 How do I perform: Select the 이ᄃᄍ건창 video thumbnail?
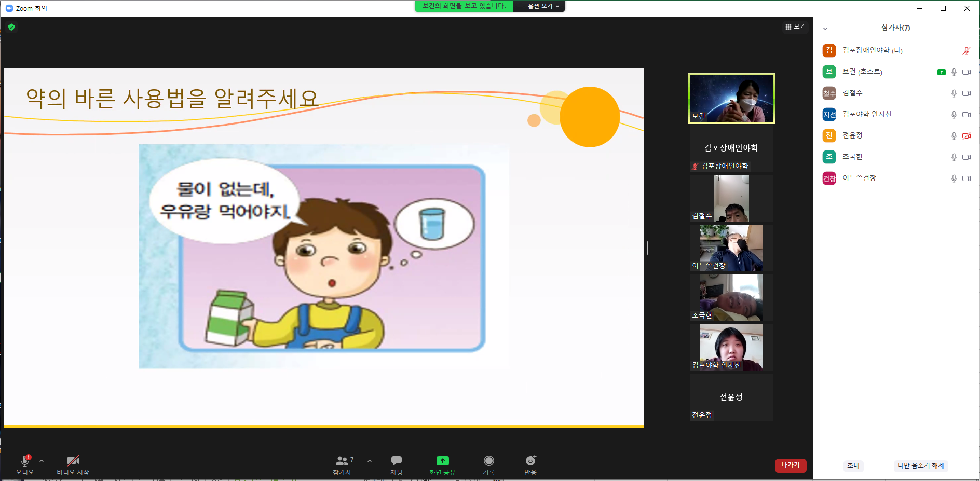[731, 248]
